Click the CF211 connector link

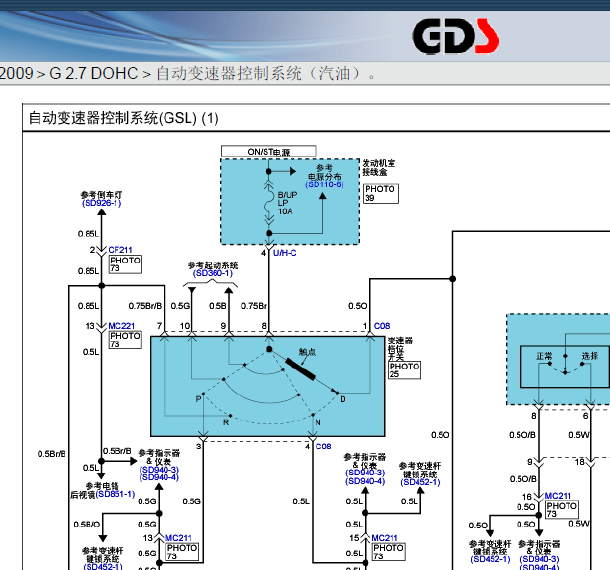(x=120, y=250)
